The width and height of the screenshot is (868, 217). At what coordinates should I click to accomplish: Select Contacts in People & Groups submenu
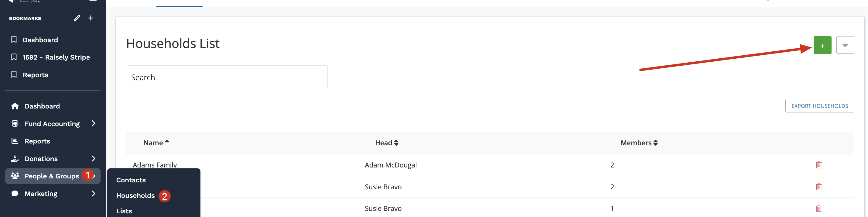[131, 180]
